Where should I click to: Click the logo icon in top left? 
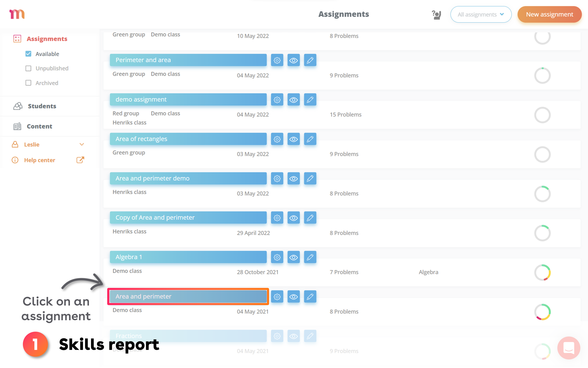point(17,14)
